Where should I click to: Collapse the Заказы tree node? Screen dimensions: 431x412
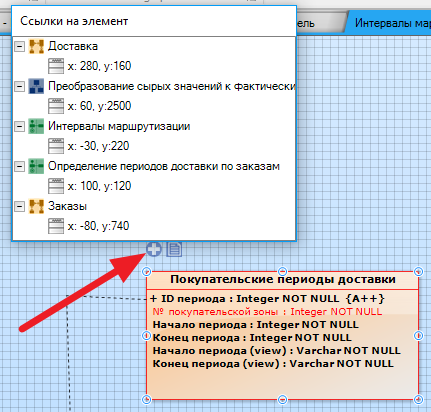[x=19, y=206]
